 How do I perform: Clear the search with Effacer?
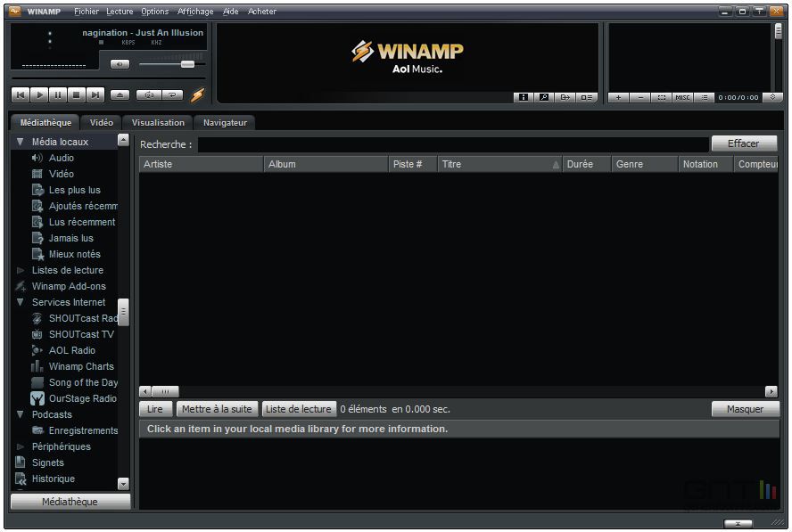[744, 143]
